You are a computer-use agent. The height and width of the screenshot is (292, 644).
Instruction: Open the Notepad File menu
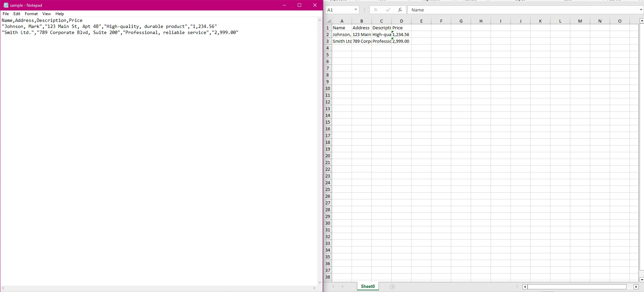coord(6,14)
